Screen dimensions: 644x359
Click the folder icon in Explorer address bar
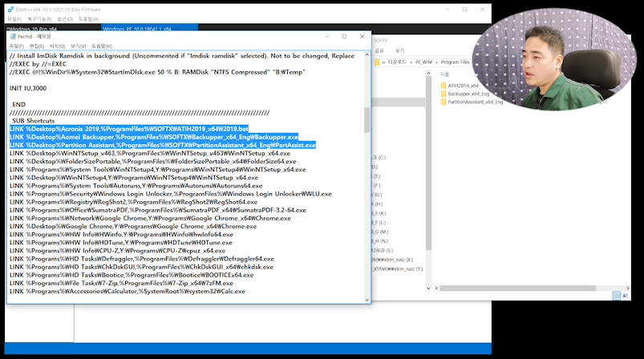coord(377,63)
